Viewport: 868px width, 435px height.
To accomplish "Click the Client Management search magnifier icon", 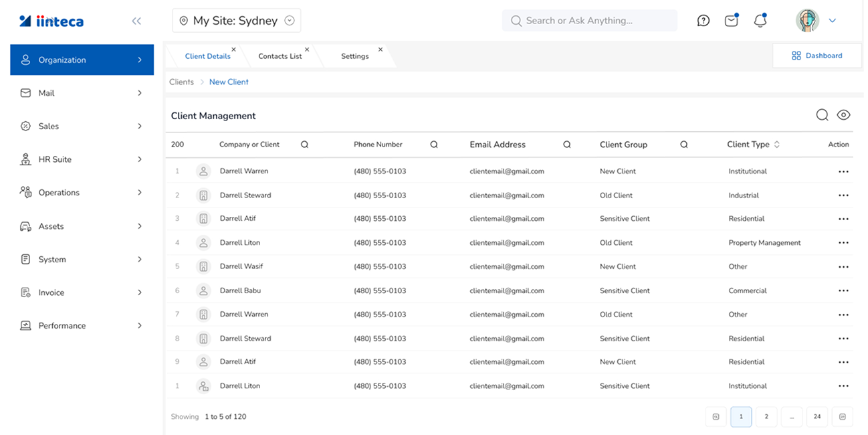I will click(822, 115).
